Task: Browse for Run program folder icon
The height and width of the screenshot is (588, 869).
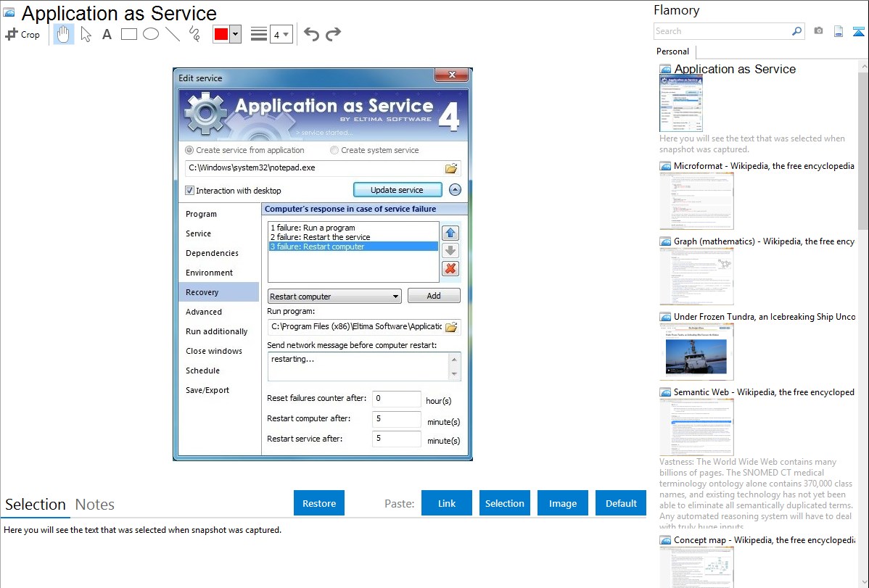Action: pyautogui.click(x=451, y=327)
